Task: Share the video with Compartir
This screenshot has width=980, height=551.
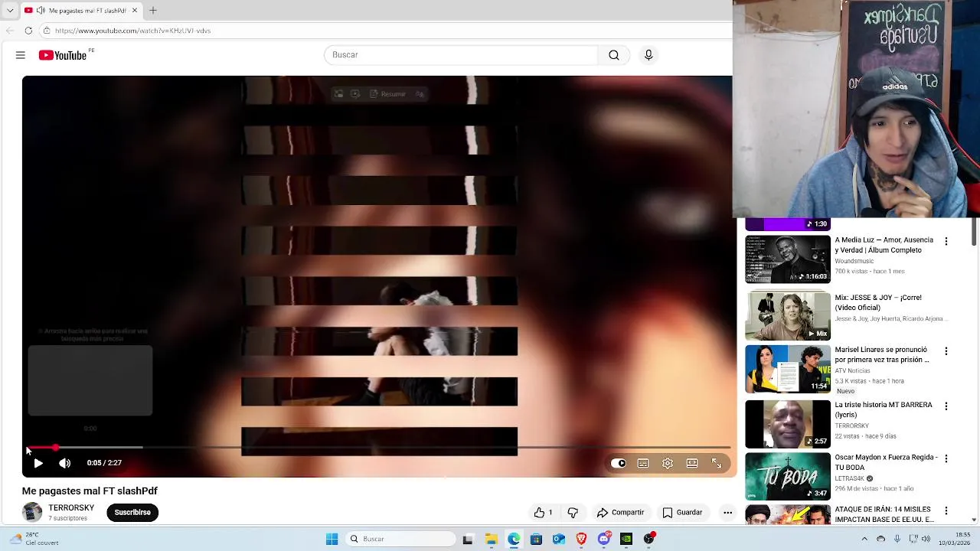Action: pyautogui.click(x=621, y=513)
